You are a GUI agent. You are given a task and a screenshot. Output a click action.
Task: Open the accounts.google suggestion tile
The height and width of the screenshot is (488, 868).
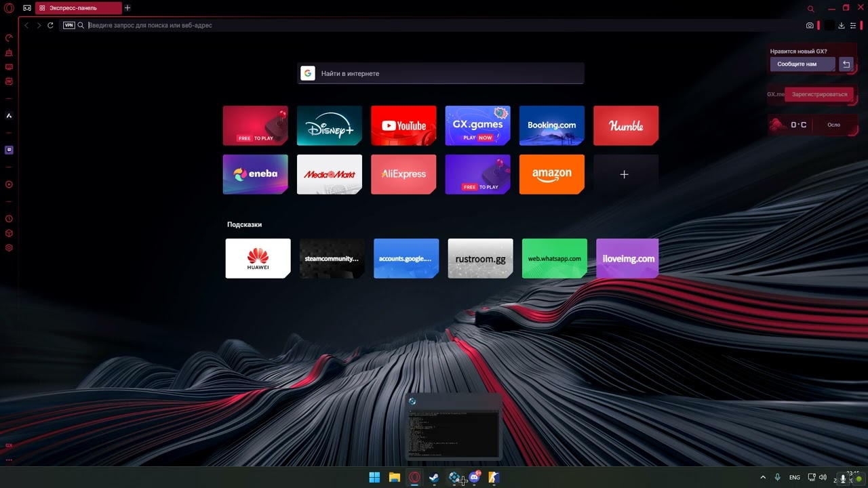click(406, 258)
